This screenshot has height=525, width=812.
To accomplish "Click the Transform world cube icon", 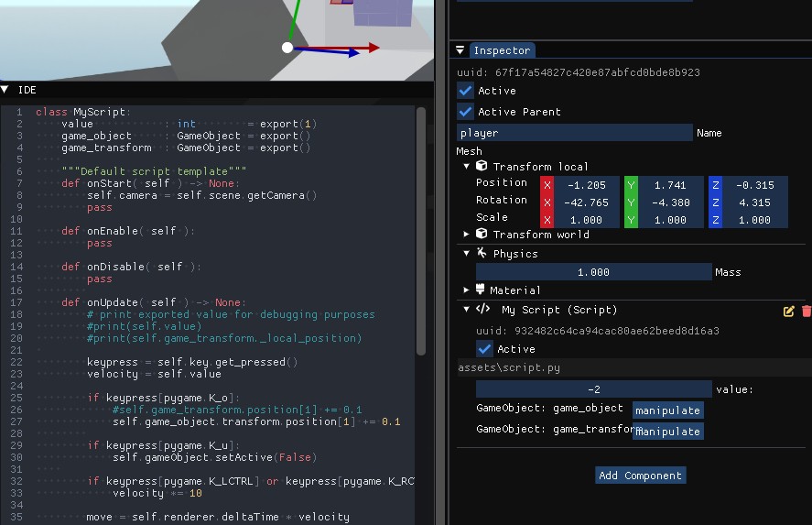I will 482,235.
